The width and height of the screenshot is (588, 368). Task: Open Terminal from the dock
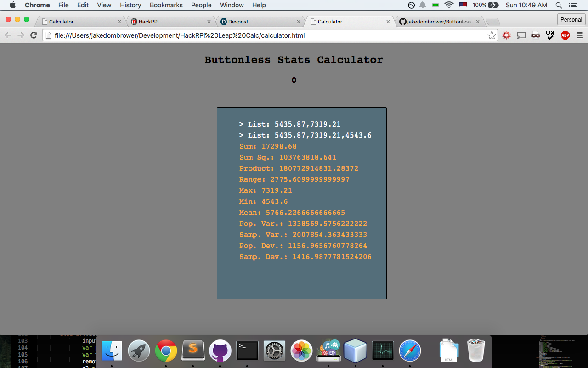click(x=247, y=351)
